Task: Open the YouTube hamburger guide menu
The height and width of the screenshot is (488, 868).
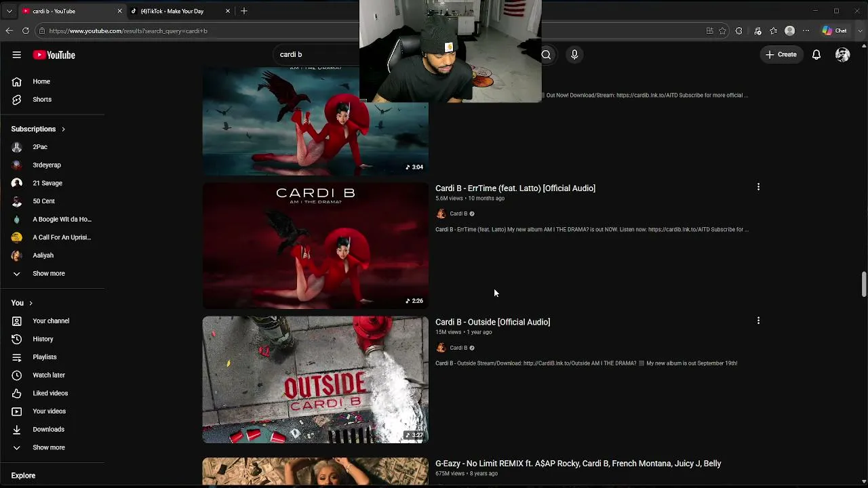Action: coord(16,55)
